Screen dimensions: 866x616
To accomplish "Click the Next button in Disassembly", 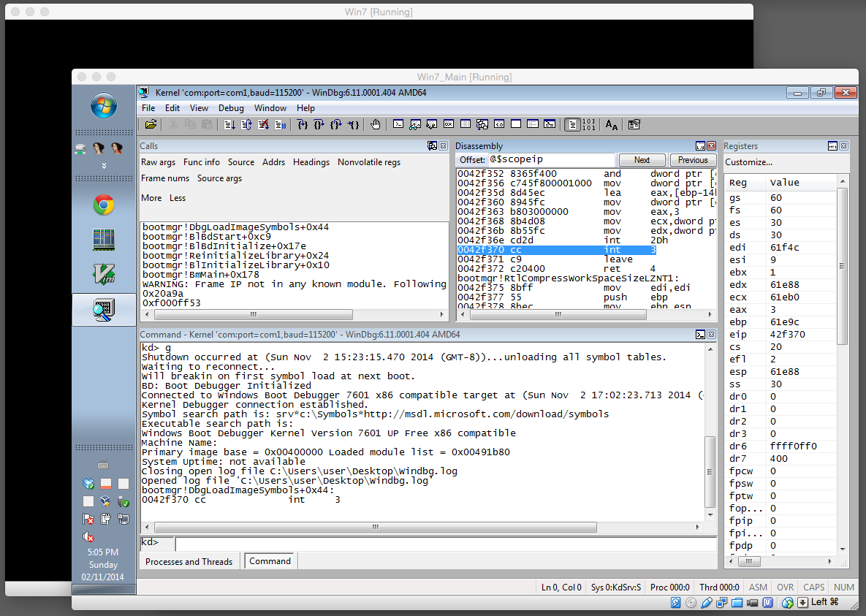I will [x=642, y=159].
